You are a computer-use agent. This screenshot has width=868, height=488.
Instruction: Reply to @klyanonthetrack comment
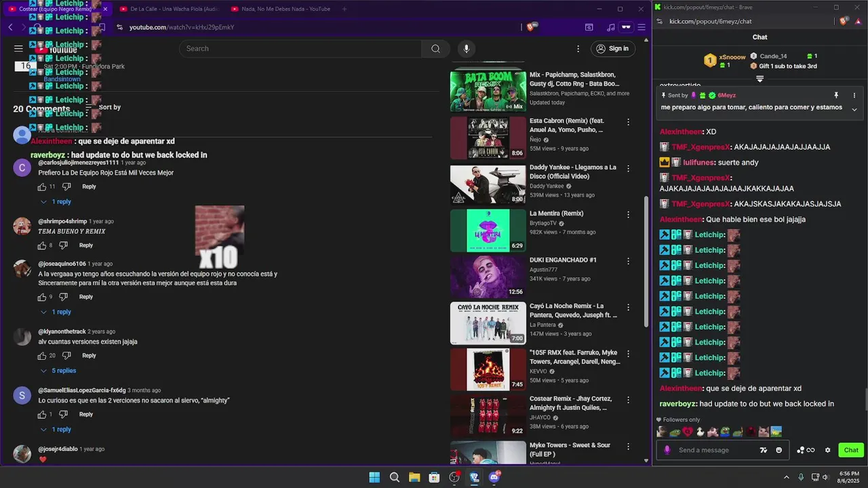[89, 356]
